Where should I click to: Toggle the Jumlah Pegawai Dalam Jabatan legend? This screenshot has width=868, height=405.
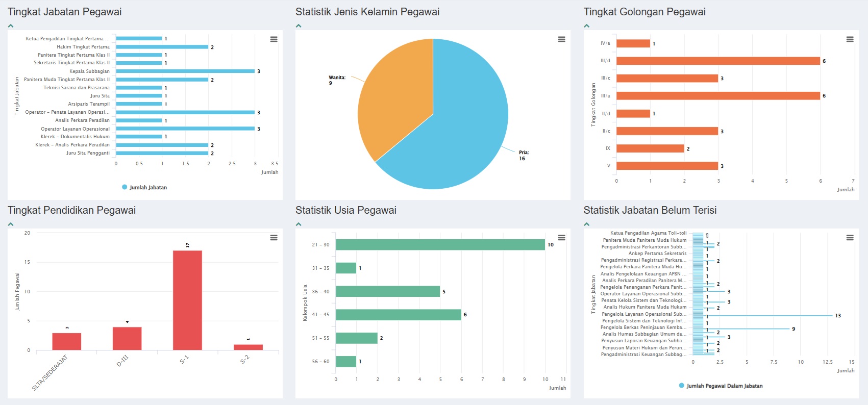[x=721, y=386]
